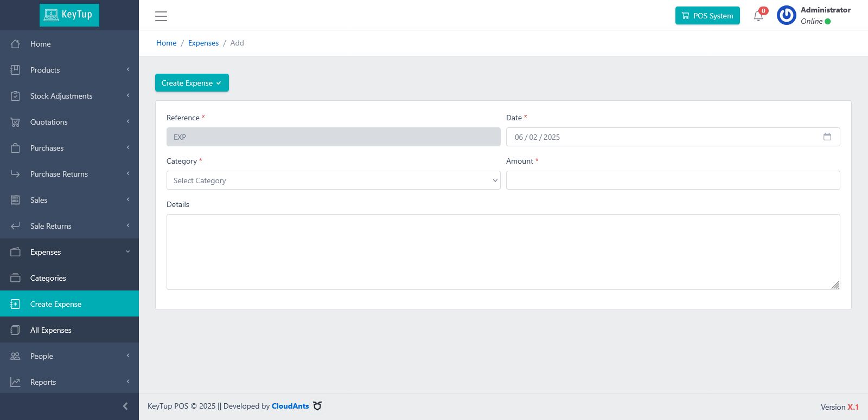Open the POS System button
Image resolution: width=868 pixels, height=420 pixels.
pyautogui.click(x=707, y=16)
